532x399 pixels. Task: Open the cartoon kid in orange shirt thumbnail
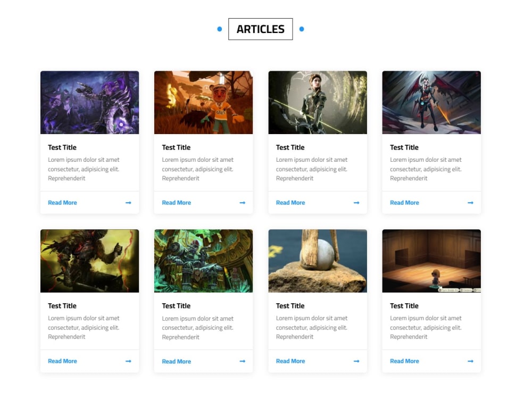[204, 103]
